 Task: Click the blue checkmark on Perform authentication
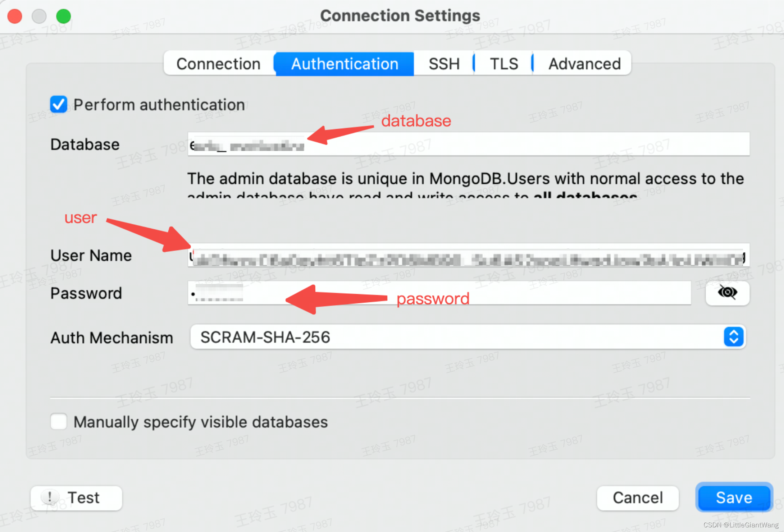[x=58, y=105]
